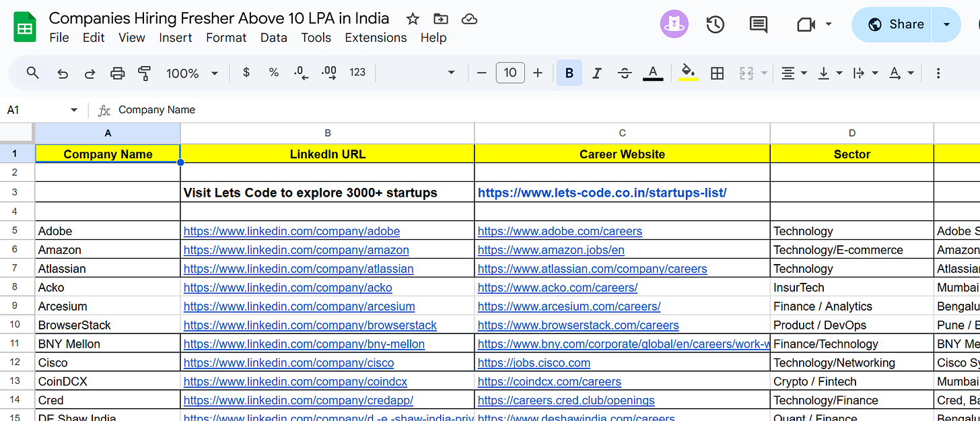The width and height of the screenshot is (980, 421).
Task: Click the move to folder icon
Action: 441,20
